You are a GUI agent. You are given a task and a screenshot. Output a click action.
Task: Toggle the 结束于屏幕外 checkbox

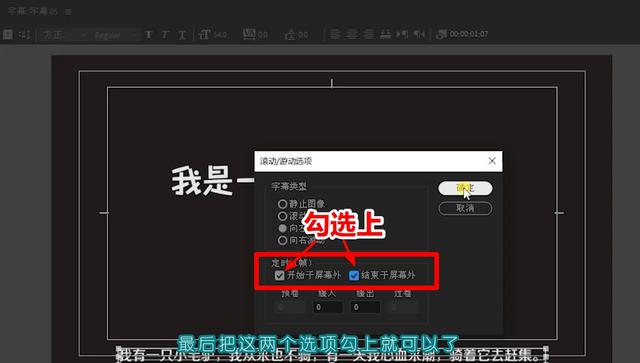[x=354, y=275]
